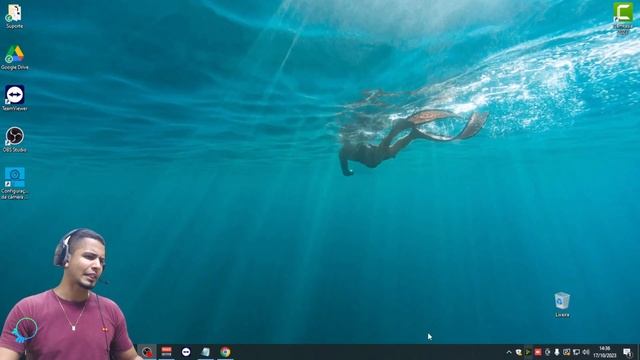
Task: Click the green play tray icon
Action: point(528,352)
